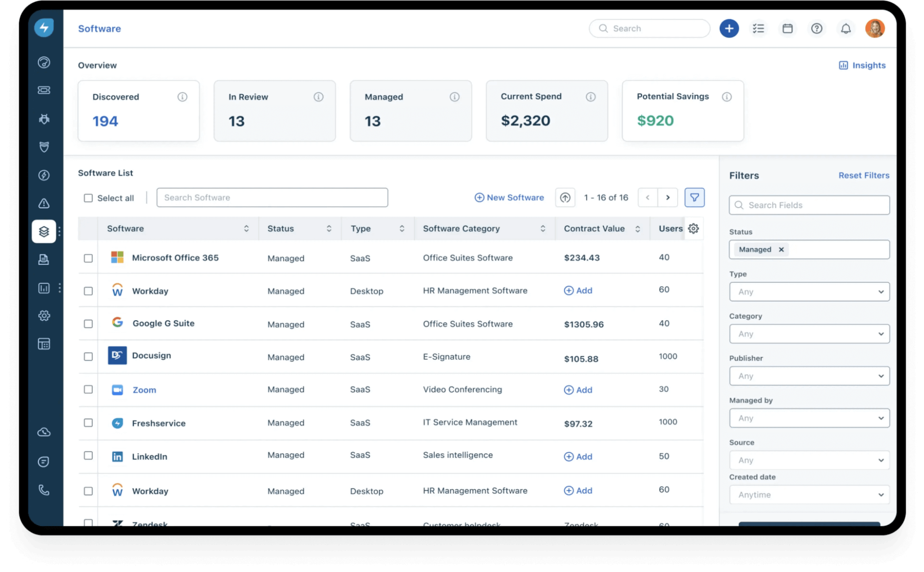Click the New Software button
This screenshot has height=572, width=924.
point(509,197)
